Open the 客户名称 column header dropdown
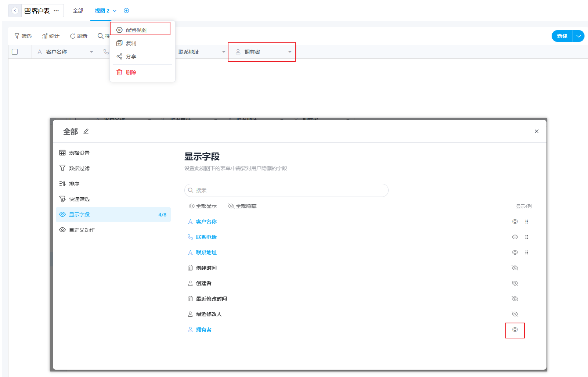Screen dimensions: 588x377 (91, 52)
